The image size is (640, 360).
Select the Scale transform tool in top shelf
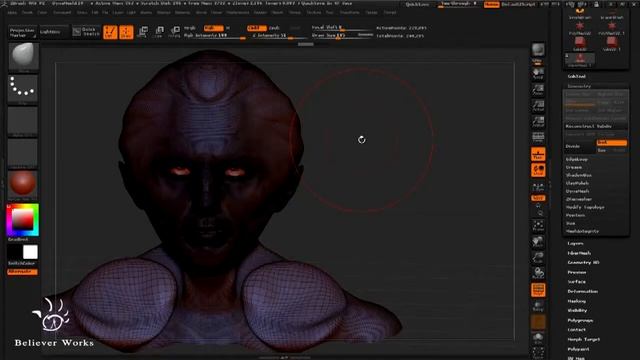159,31
